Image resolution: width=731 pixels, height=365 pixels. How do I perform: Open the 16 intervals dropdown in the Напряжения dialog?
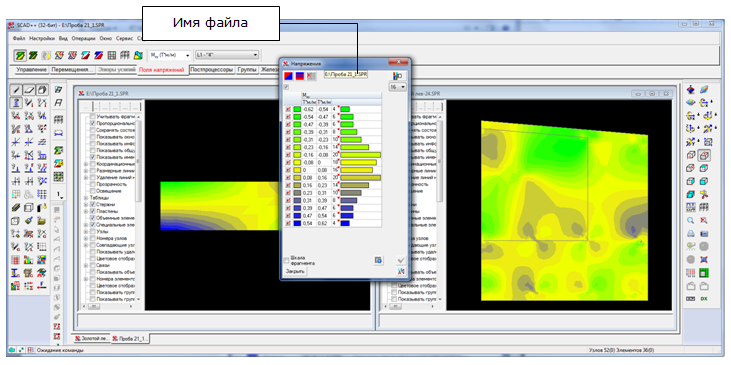(398, 87)
